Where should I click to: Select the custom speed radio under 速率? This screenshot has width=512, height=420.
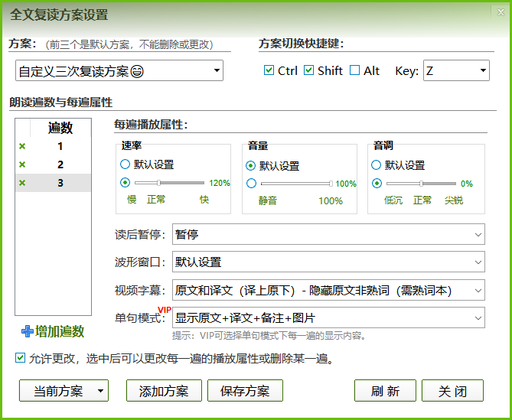pyautogui.click(x=125, y=182)
